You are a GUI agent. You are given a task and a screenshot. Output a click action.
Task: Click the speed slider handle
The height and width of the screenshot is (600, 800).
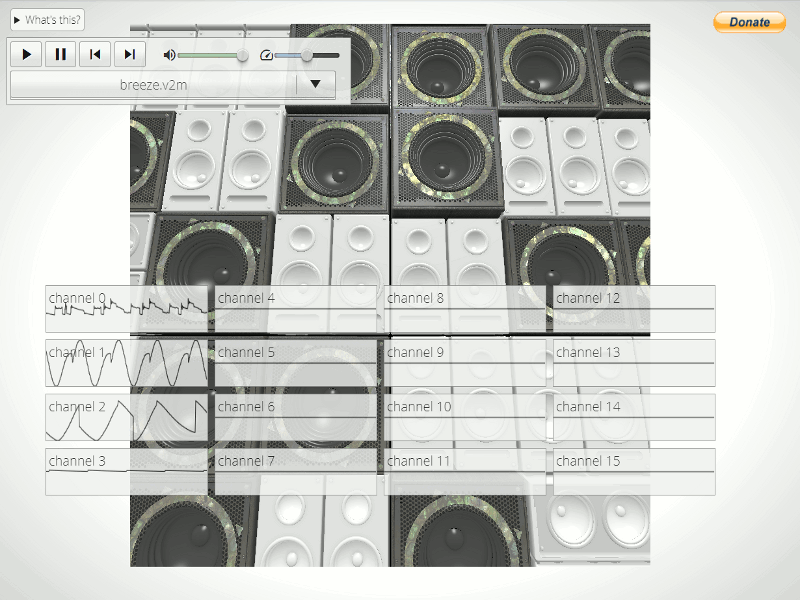pos(307,55)
